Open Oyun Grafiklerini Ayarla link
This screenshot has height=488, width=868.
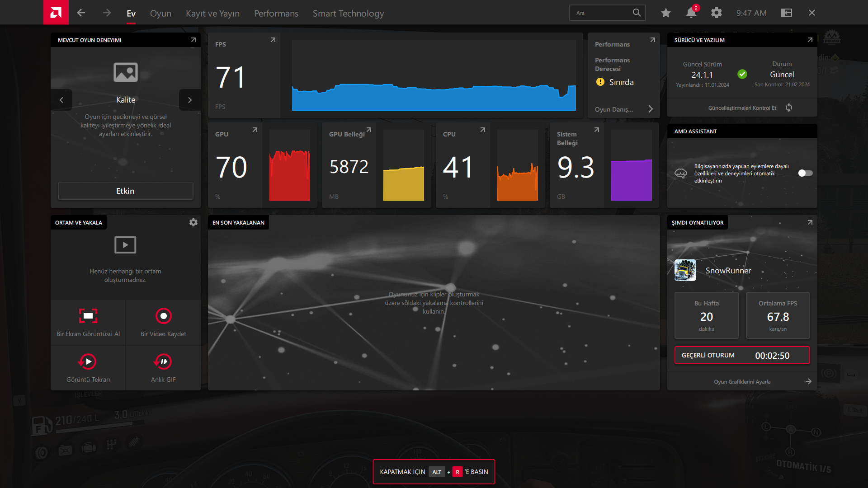click(742, 382)
